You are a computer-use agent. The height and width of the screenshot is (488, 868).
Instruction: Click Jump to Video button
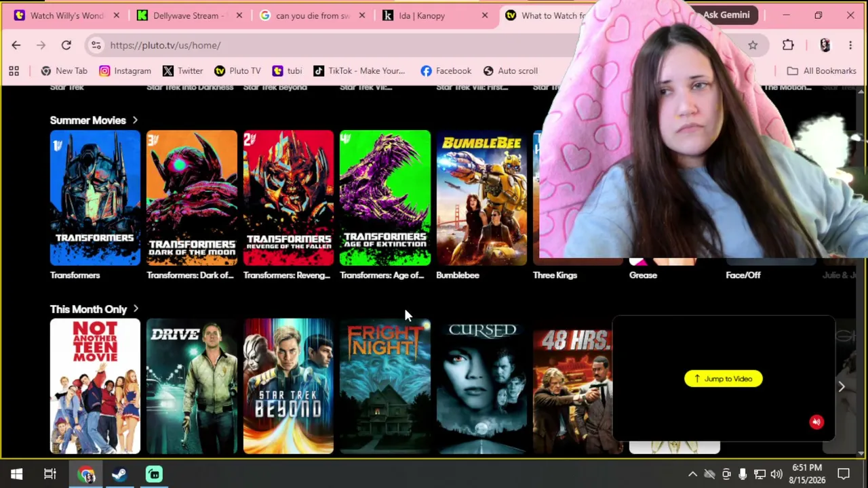pos(724,379)
